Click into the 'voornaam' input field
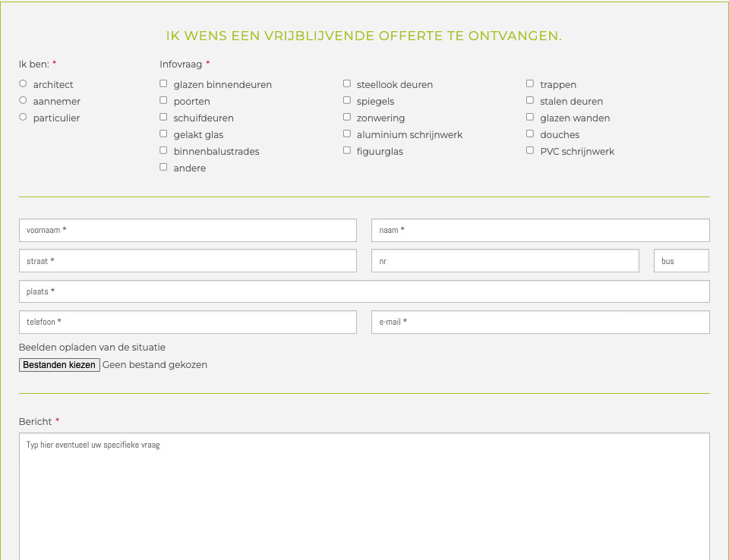Viewport: 729px width, 560px height. click(x=188, y=230)
